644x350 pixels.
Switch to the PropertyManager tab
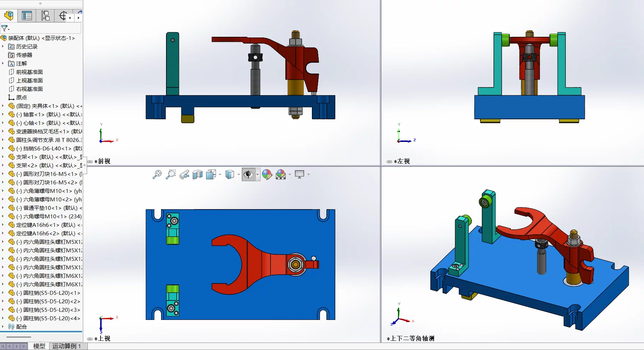coord(27,16)
